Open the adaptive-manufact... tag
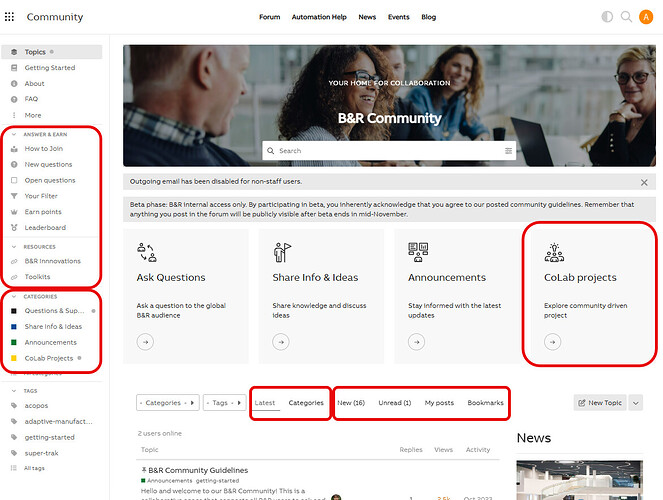The width and height of the screenshot is (663, 500). (58, 421)
